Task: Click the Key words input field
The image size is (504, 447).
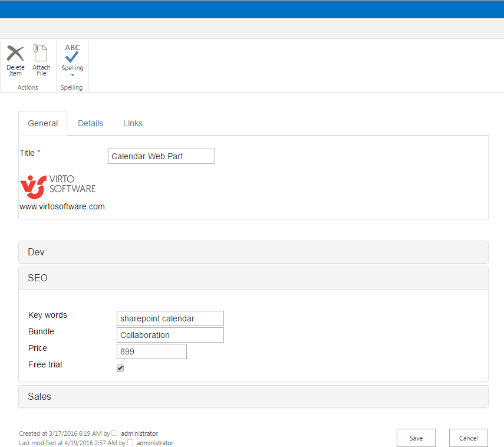Action: (x=170, y=318)
